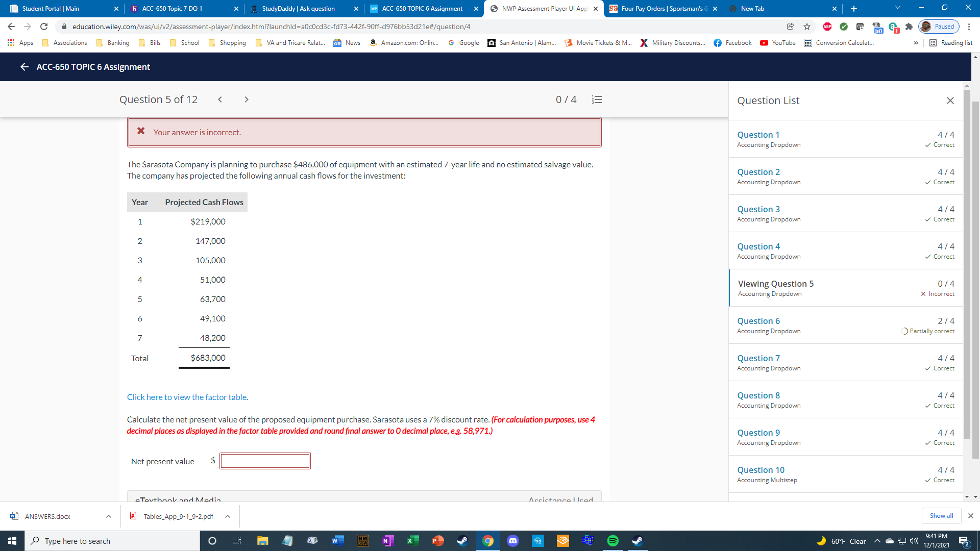Screen dimensions: 980x551
Task: Open Spotify from the taskbar
Action: pyautogui.click(x=612, y=541)
